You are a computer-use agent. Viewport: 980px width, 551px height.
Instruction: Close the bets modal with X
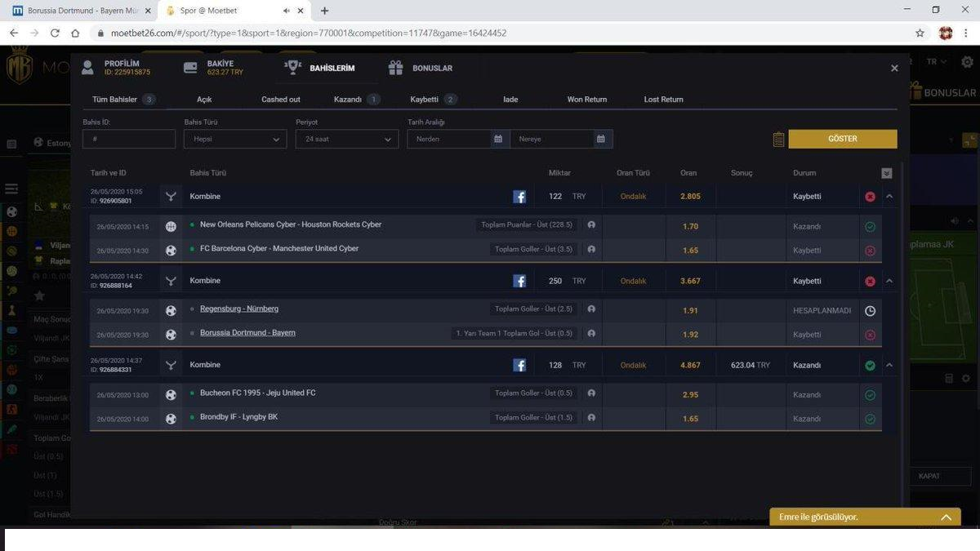click(x=894, y=69)
